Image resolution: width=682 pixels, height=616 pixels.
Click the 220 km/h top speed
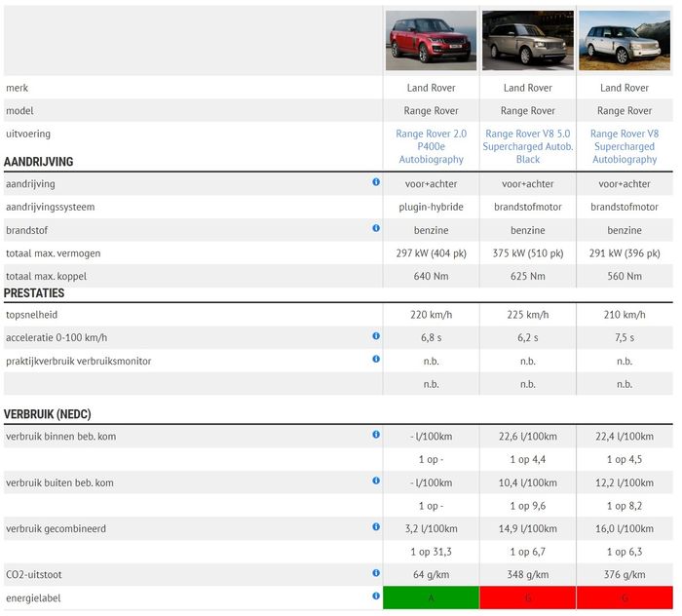[x=431, y=315]
